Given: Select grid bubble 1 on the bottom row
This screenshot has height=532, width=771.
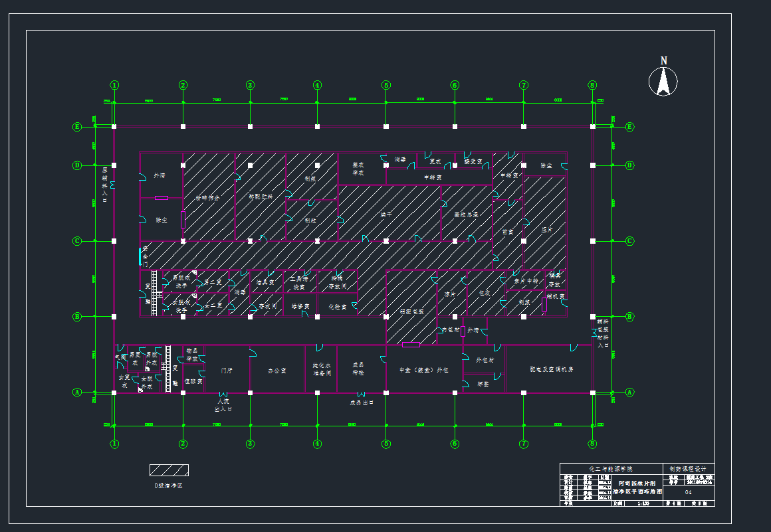Looking at the screenshot, I should [114, 443].
